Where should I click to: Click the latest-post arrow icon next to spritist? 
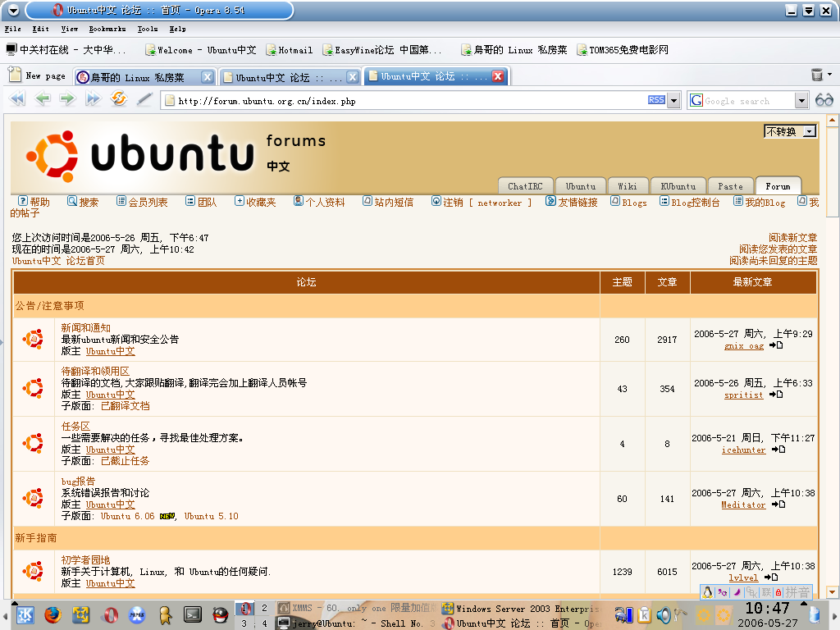click(776, 395)
